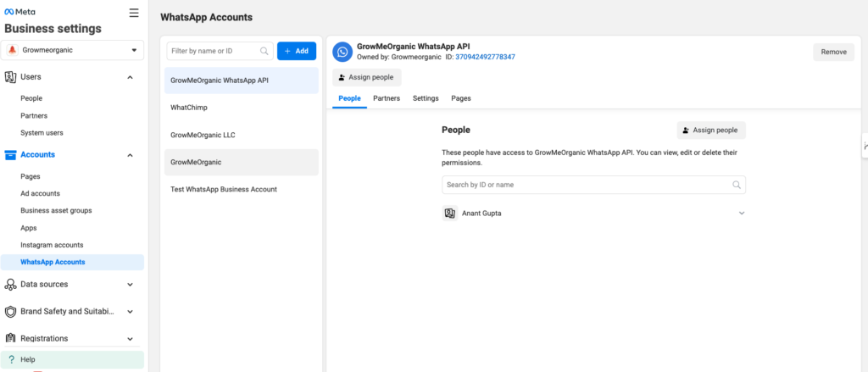Open Apps in Accounts
Viewport: 868px width, 372px height.
[29, 228]
